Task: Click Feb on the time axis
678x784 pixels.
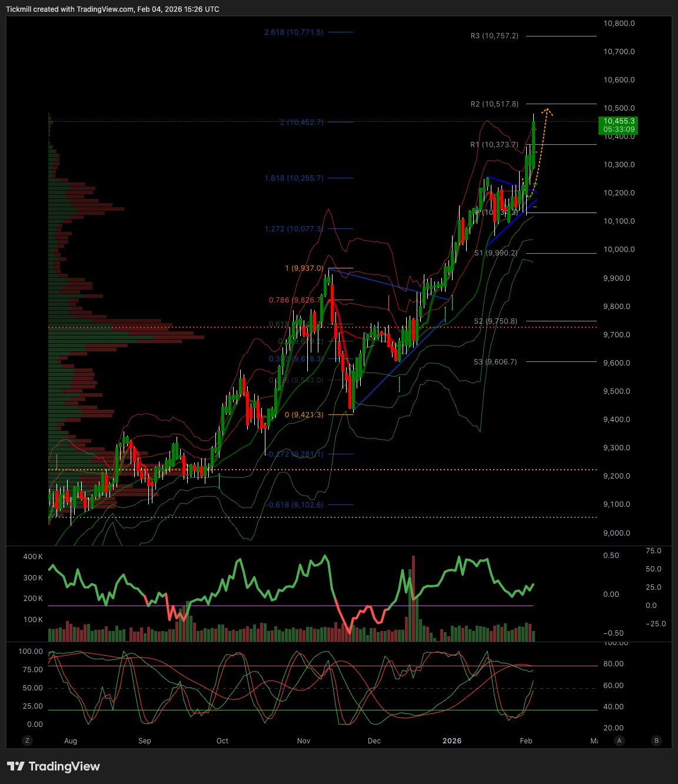Action: coord(526,741)
